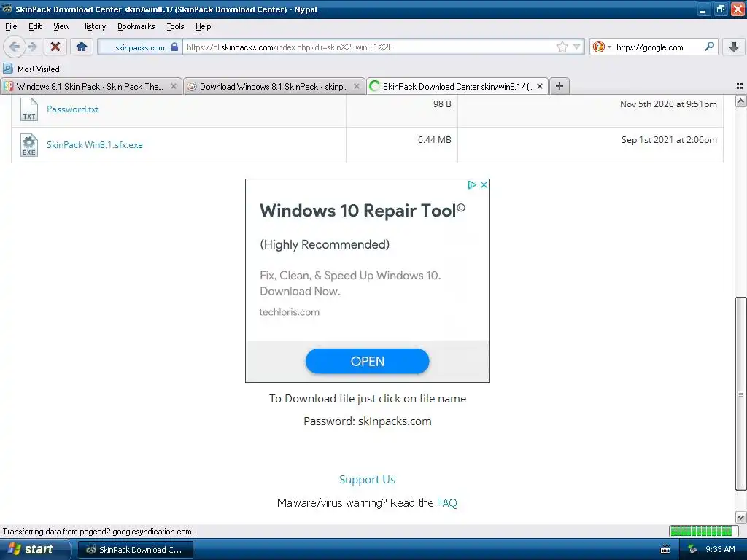The height and width of the screenshot is (560, 747).
Task: Download the Password.txt file link
Action: point(72,109)
